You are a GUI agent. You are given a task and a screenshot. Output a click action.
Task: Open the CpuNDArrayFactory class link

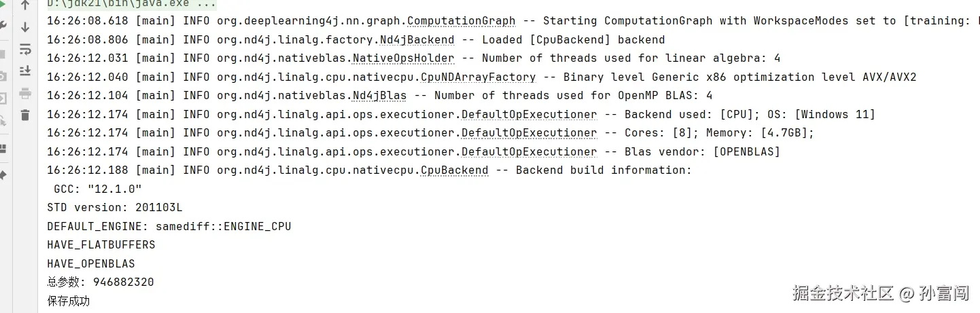click(x=478, y=77)
